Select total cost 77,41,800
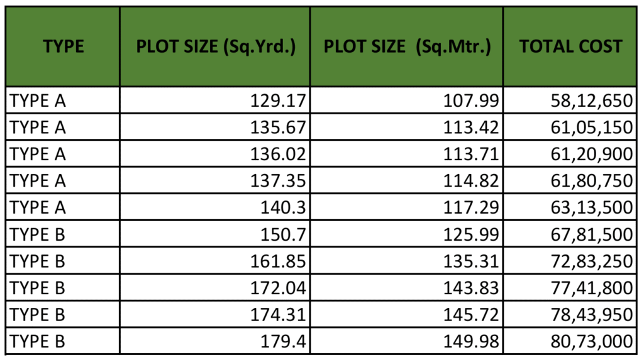Viewport: 644px width, 360px height. click(x=570, y=287)
